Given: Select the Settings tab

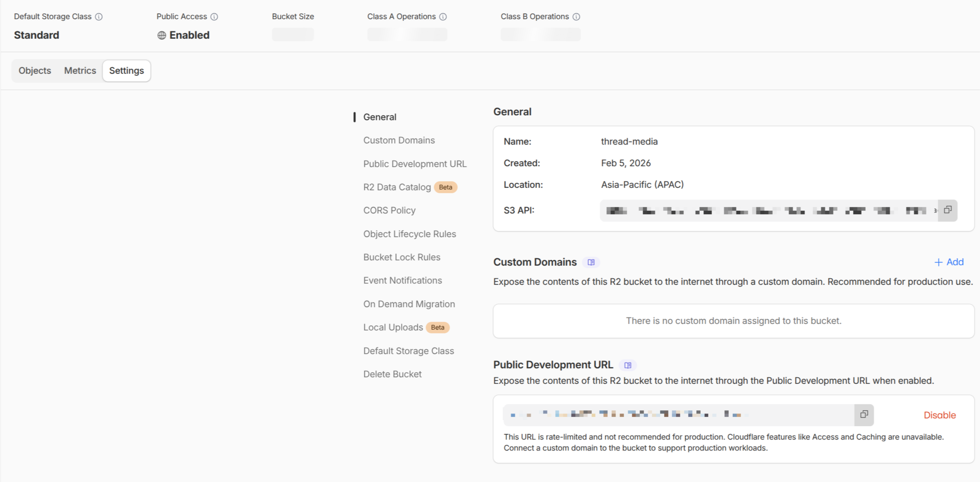Looking at the screenshot, I should pos(126,70).
